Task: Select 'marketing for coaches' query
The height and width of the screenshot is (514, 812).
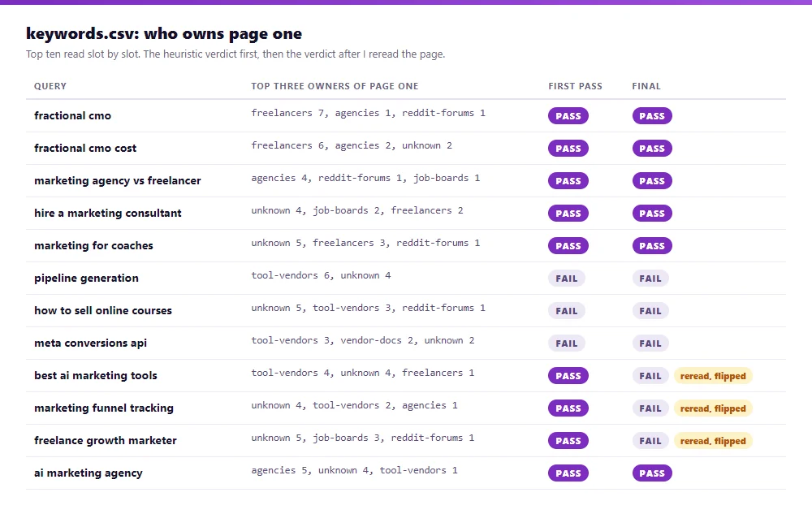Action: coord(93,245)
